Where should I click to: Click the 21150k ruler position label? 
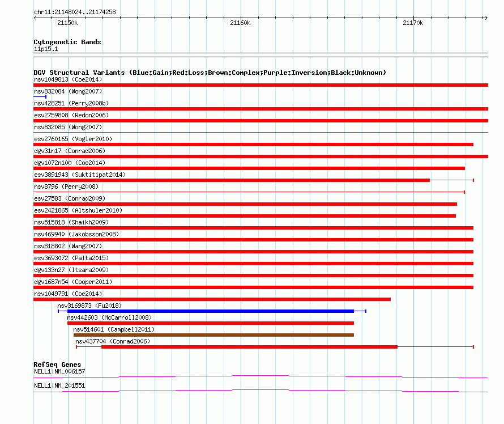click(x=67, y=23)
